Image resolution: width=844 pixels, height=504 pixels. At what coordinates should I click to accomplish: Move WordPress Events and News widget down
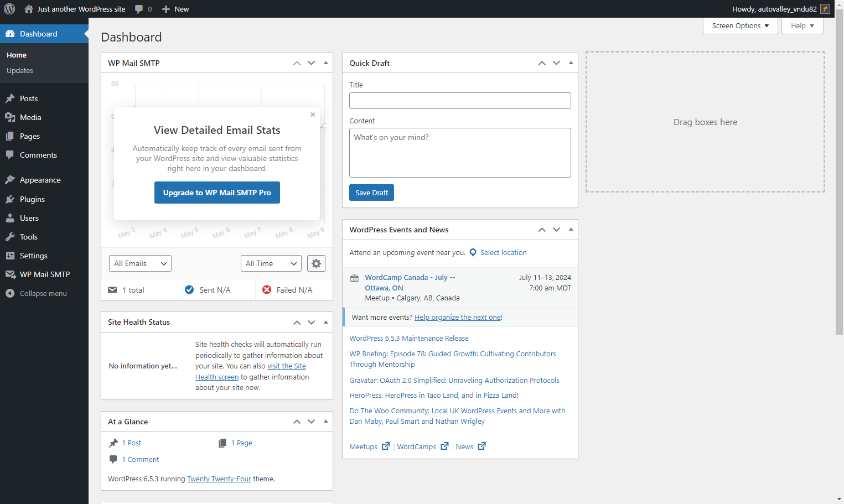coord(557,230)
